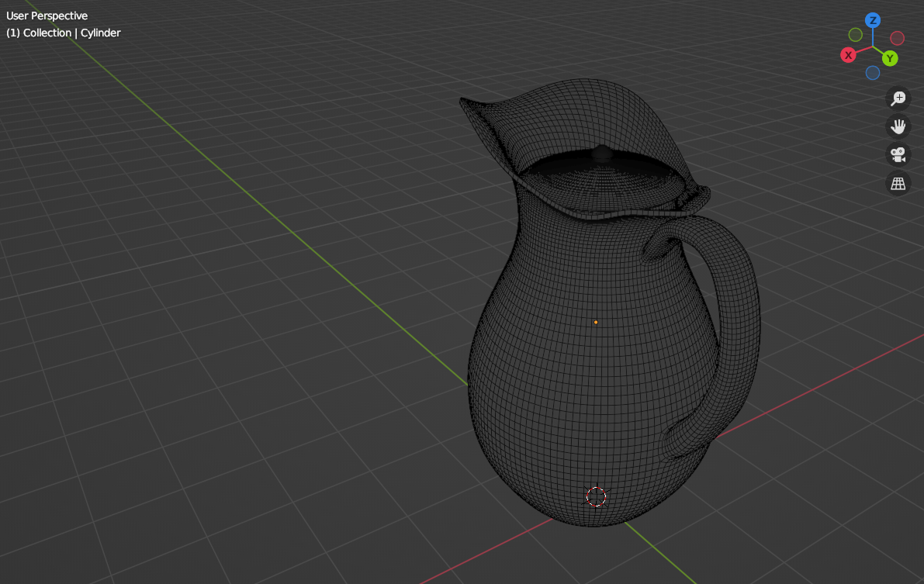This screenshot has height=584, width=924.
Task: Toggle perspective/orthographic grid icon
Action: (898, 183)
